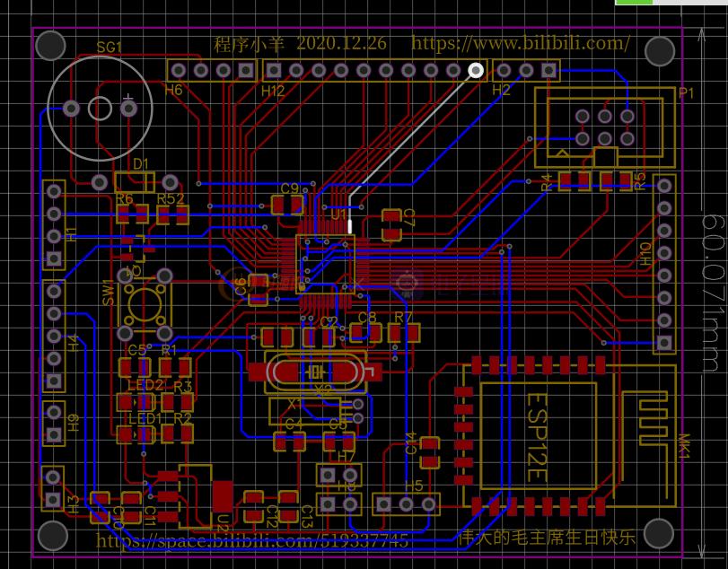Click the https://www.bilibili.com silkscreen link
This screenshot has height=569, width=728.
[519, 41]
